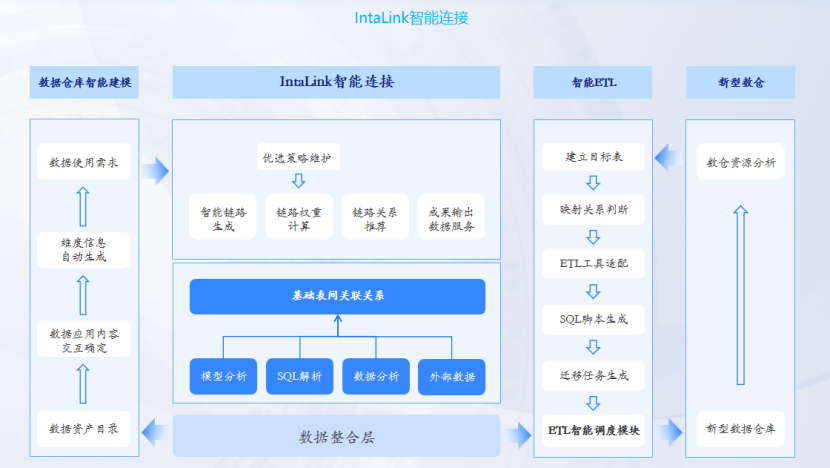Click the 数据整合层 bar
830x468 pixels.
point(337,437)
